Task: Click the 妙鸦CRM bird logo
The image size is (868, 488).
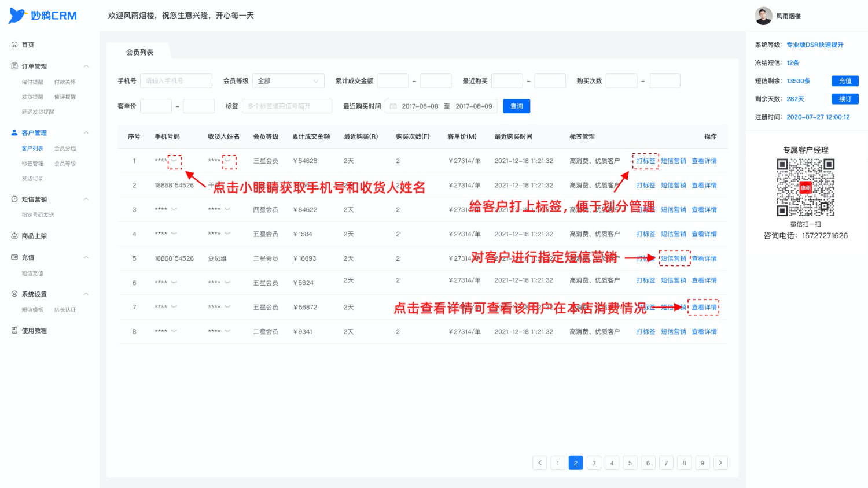Action: pos(17,16)
